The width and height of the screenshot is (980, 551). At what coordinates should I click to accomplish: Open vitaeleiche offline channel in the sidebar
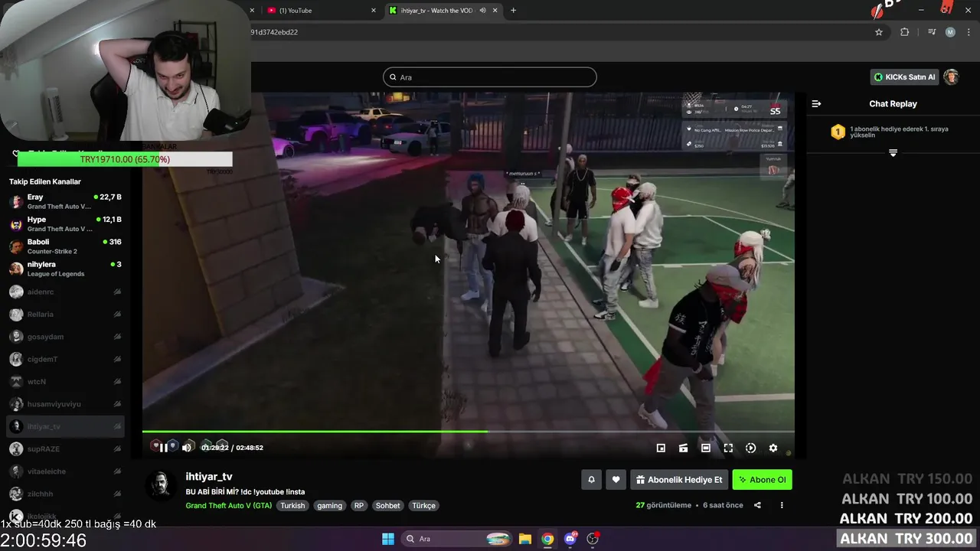click(x=66, y=471)
